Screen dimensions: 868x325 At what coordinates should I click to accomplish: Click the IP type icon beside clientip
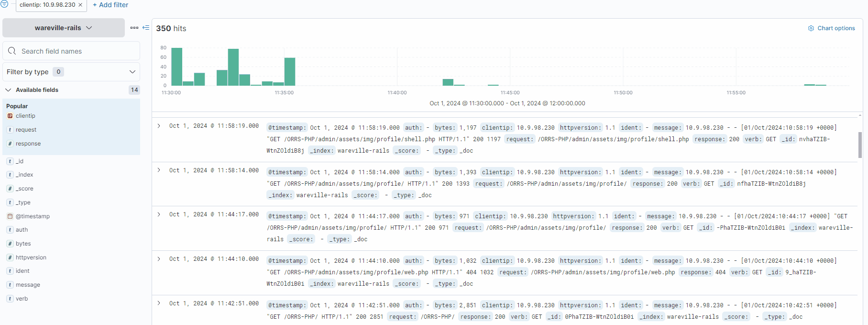coord(10,116)
